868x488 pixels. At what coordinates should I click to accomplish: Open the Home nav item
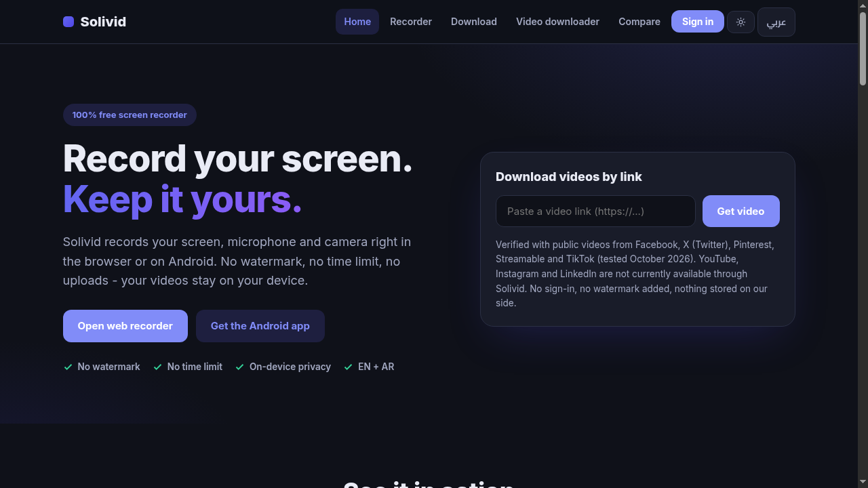pos(357,22)
